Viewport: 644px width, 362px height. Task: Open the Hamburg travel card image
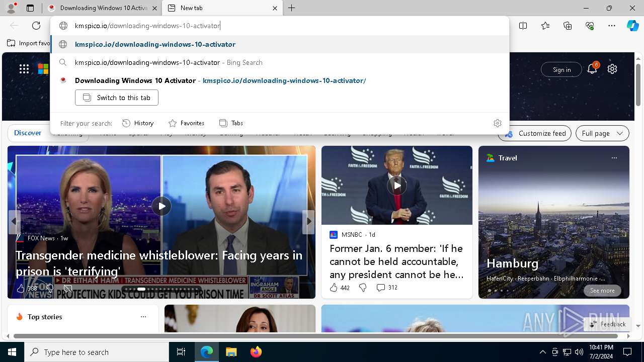point(553,221)
